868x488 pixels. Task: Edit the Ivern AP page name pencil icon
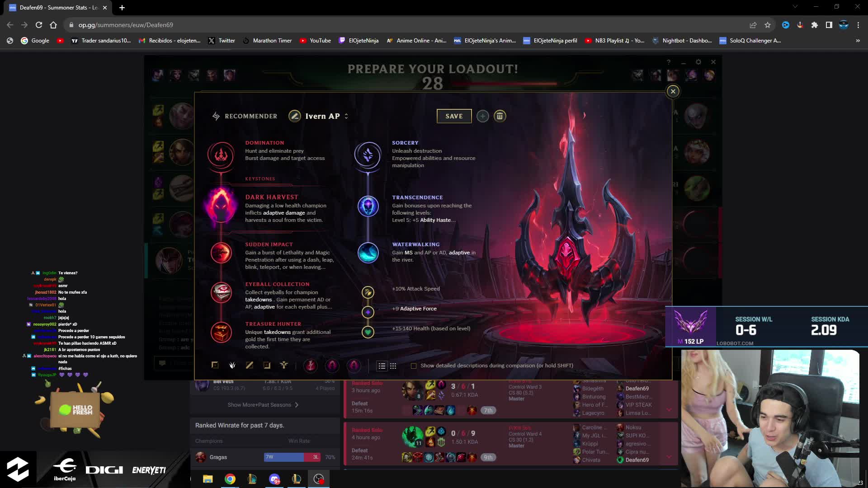pos(295,116)
